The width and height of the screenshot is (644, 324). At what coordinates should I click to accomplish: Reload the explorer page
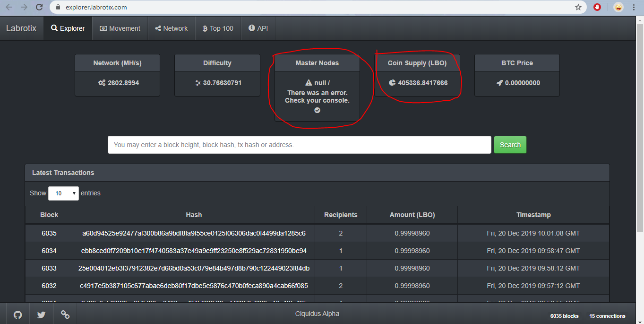(x=39, y=7)
